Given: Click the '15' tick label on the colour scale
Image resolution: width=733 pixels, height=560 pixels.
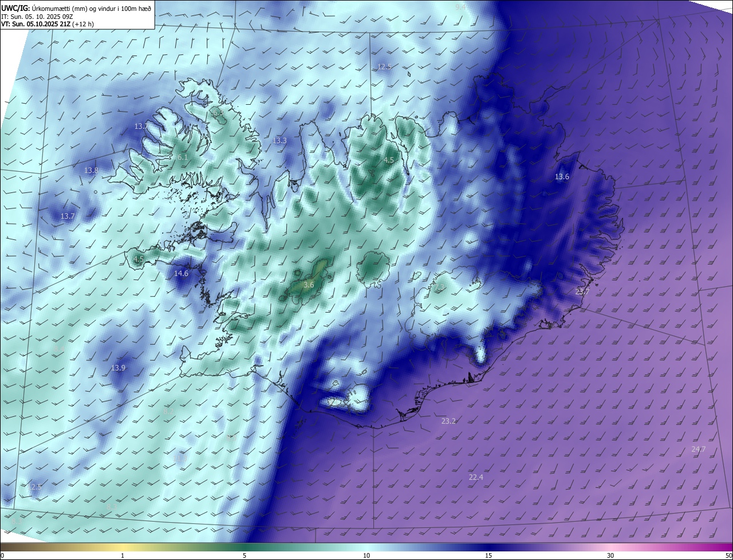Looking at the screenshot, I should click(x=488, y=555).
